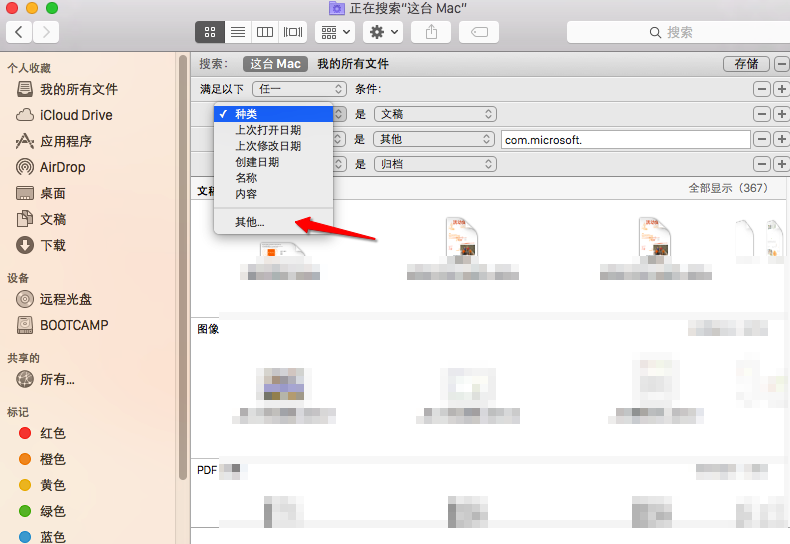
Task: Select the 黄色 tag
Action: pyautogui.click(x=42, y=485)
